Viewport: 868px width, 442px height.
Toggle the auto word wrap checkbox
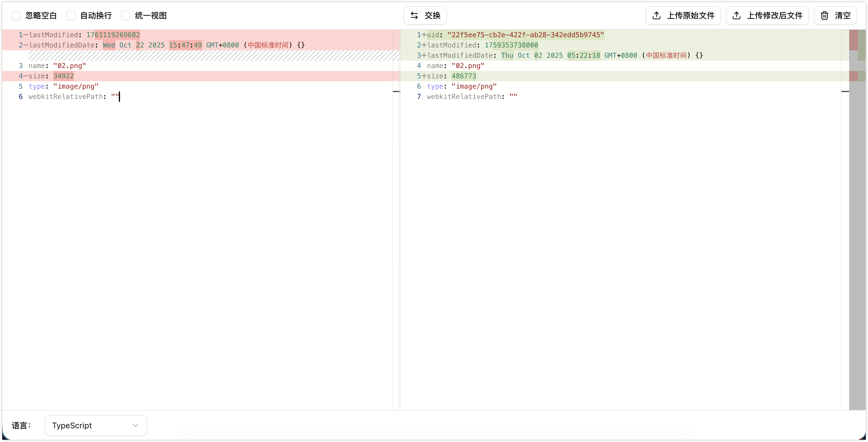(x=71, y=15)
